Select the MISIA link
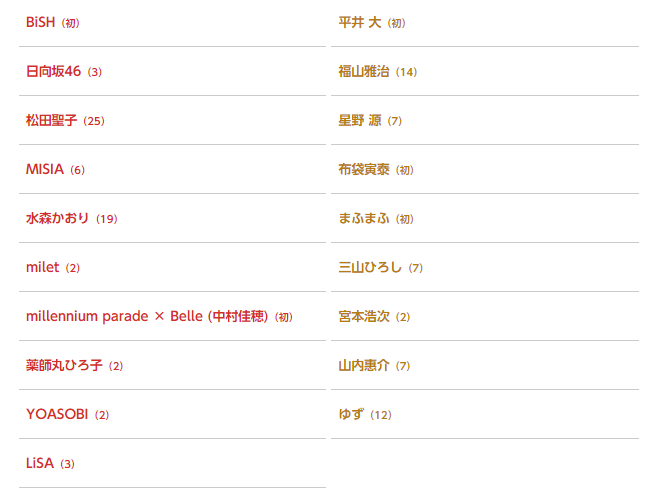This screenshot has height=495, width=660. point(44,169)
